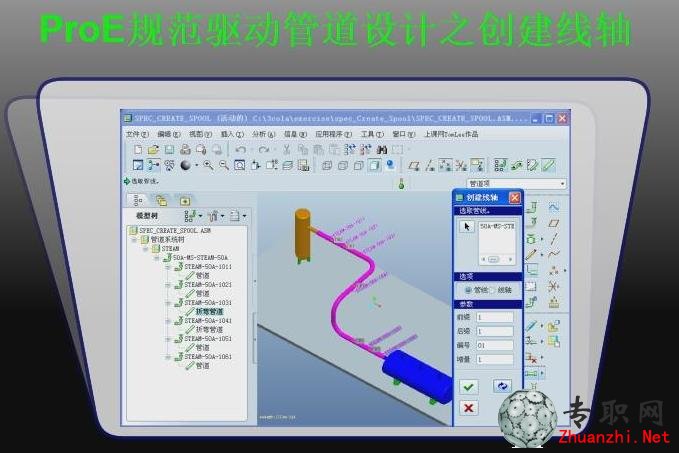The image size is (679, 453).
Task: Click the shaded sphere appearance icon
Action: point(185,165)
